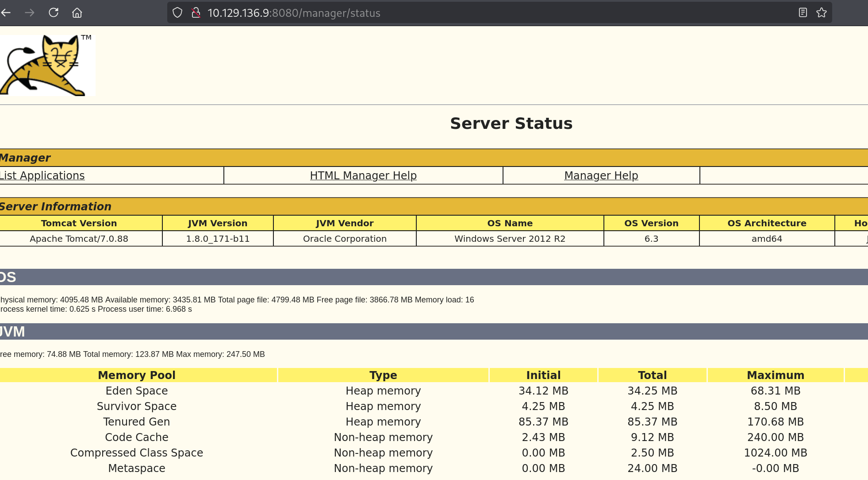The height and width of the screenshot is (480, 868).
Task: Bookmark this page with star icon
Action: 822,13
